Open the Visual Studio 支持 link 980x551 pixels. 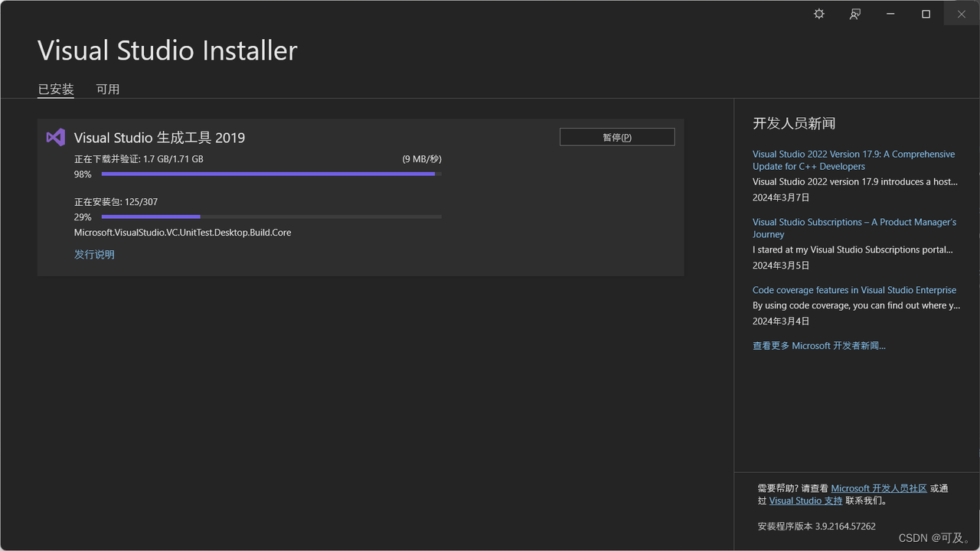click(x=805, y=500)
